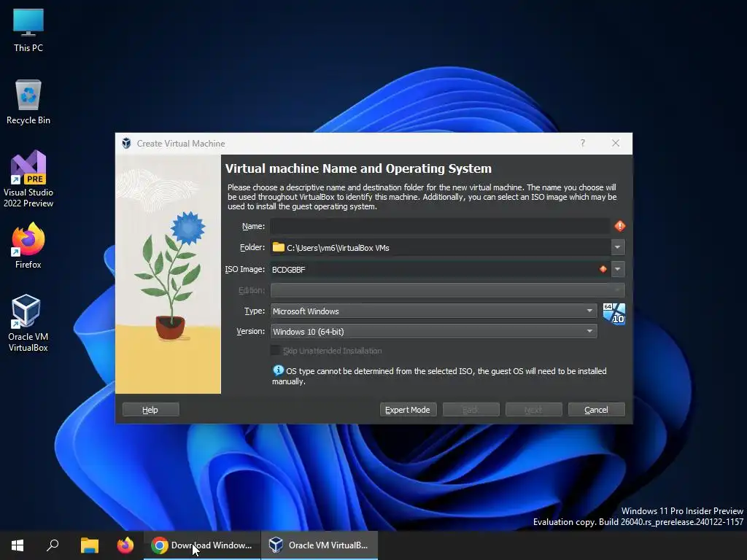Click the Windows 10 64-bit OS type icon
747x560 pixels.
(614, 314)
